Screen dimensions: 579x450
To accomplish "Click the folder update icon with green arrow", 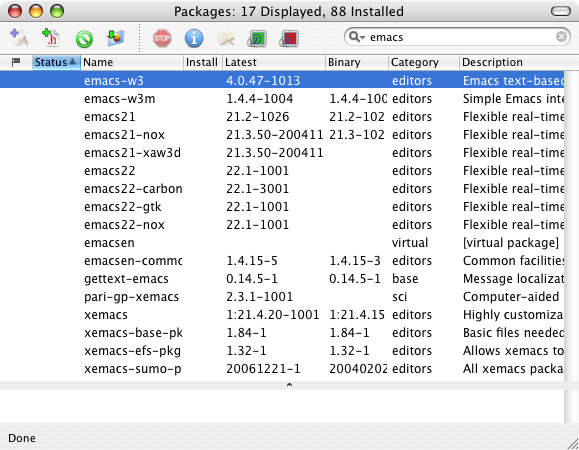I will [x=116, y=38].
